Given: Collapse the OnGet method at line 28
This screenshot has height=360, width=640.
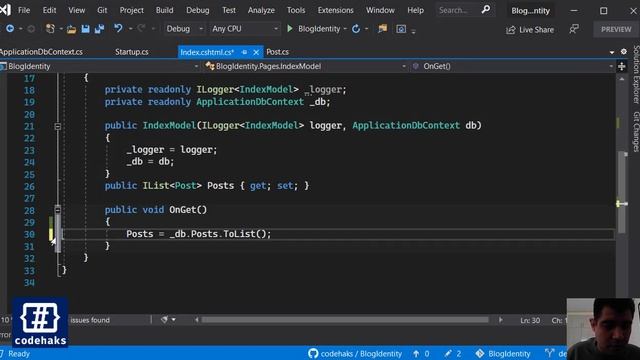Looking at the screenshot, I should coord(58,210).
